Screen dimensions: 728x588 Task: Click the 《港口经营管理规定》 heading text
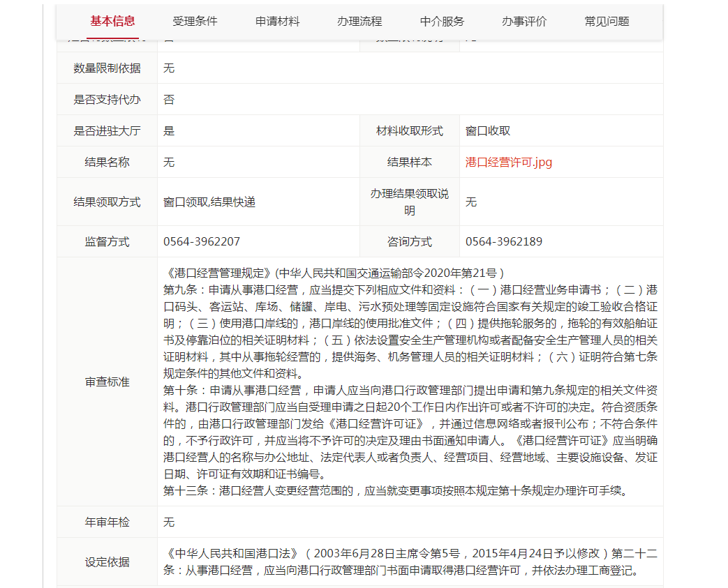(219, 273)
